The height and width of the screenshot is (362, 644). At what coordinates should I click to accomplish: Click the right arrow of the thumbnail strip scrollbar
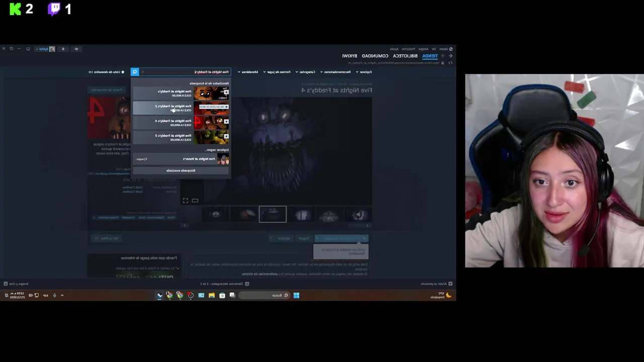(x=367, y=225)
